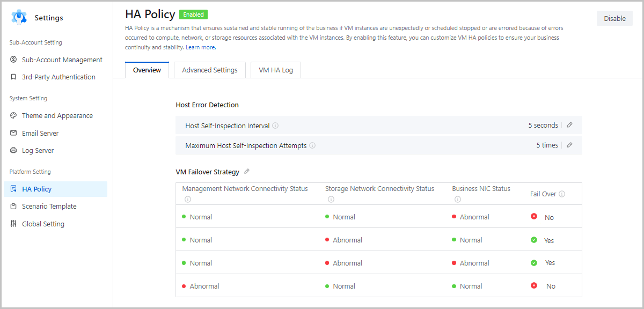Open the Scenario Template page

[x=49, y=206]
